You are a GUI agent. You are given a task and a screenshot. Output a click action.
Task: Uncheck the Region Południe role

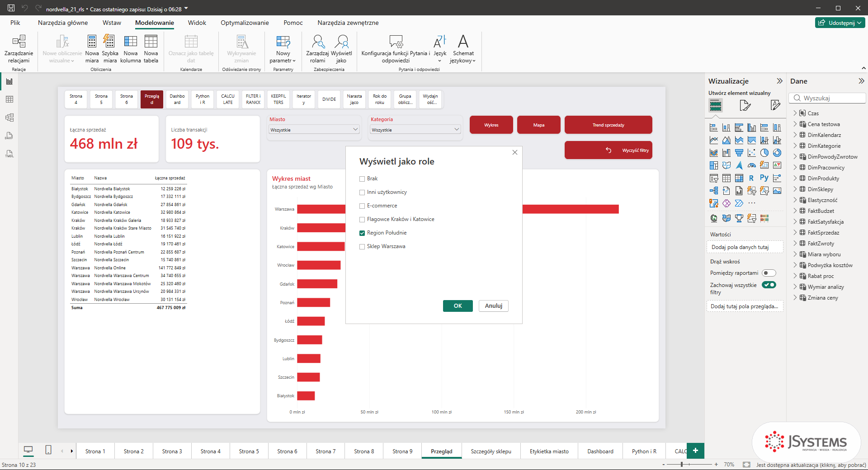[x=362, y=233]
